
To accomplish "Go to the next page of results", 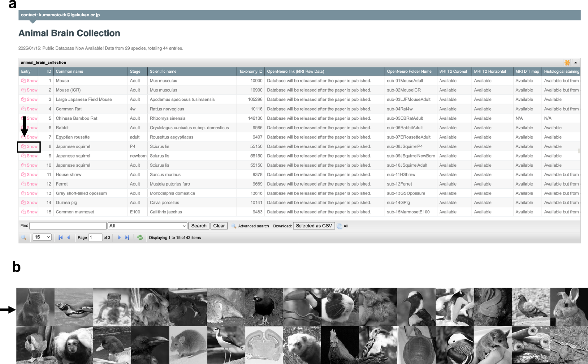I will click(119, 238).
